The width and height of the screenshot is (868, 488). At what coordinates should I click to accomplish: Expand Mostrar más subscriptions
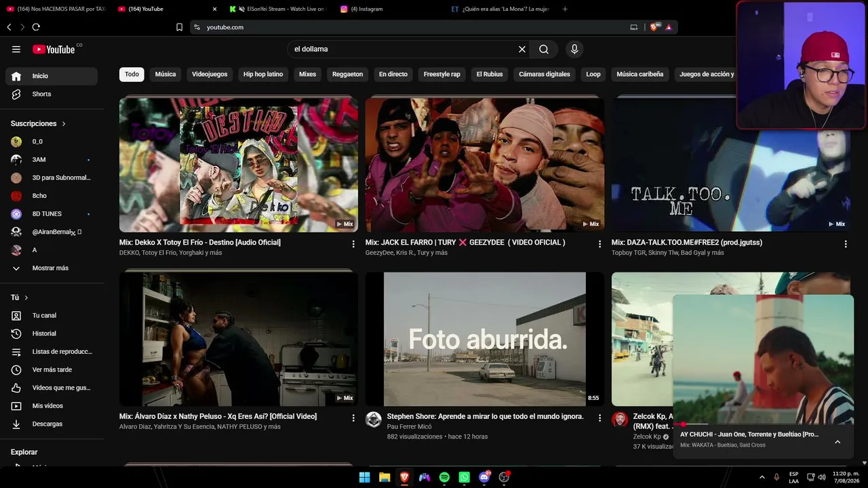coord(52,268)
